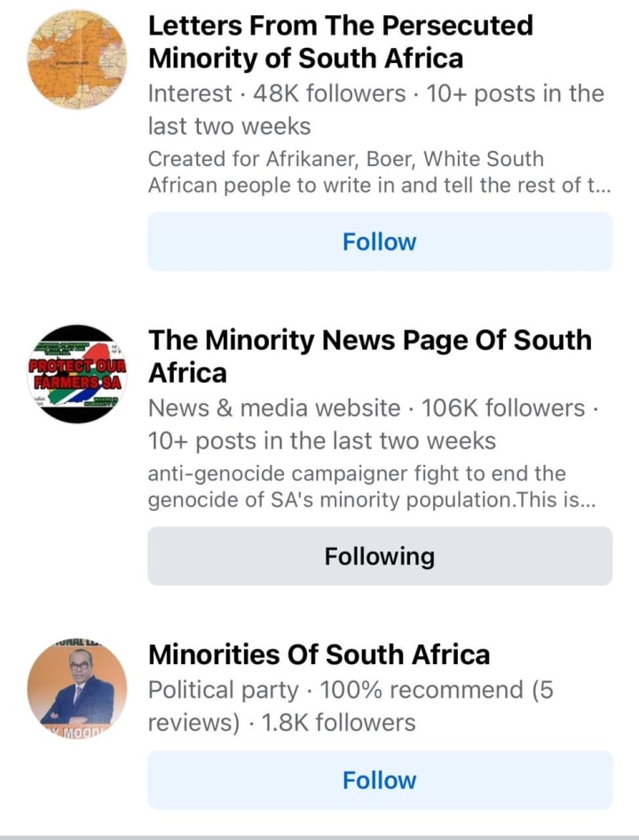639x840 pixels.
Task: Click the 'News & media website' category label
Action: coord(274,408)
